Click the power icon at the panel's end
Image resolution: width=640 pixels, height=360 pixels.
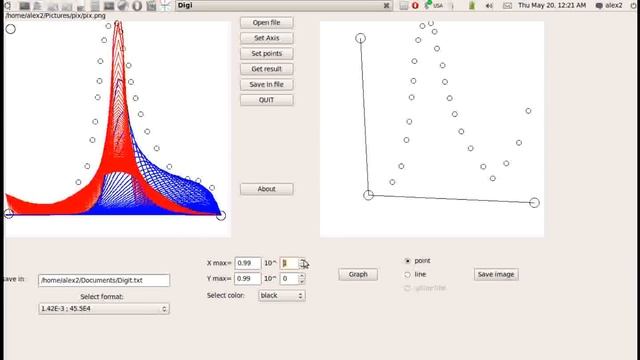click(633, 5)
